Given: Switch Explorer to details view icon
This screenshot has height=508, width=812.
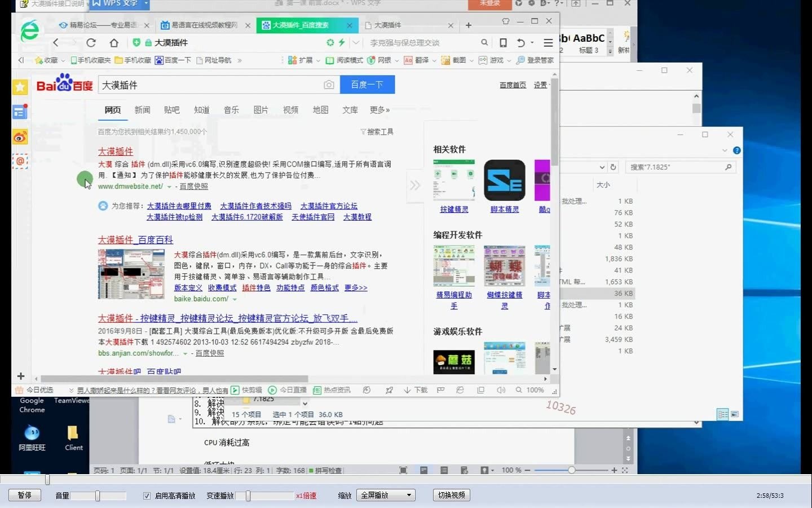Looking at the screenshot, I should tap(722, 414).
